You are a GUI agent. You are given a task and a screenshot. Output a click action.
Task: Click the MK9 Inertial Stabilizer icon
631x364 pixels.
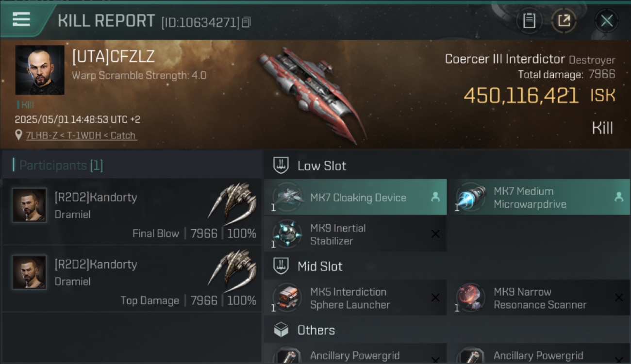287,234
